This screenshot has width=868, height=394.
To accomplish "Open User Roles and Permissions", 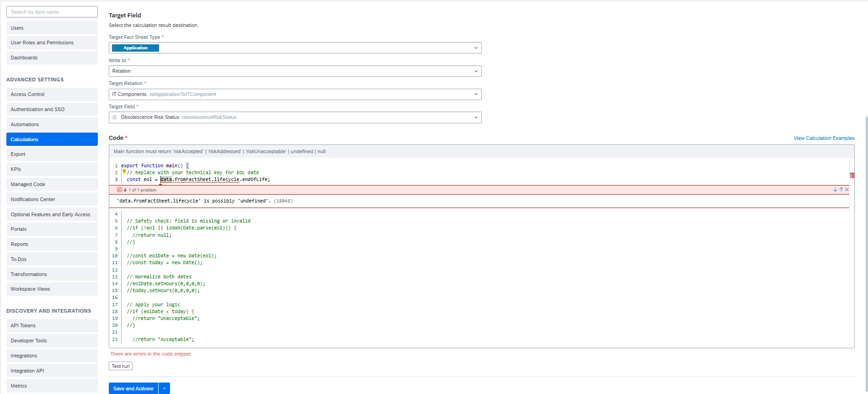I will point(52,43).
